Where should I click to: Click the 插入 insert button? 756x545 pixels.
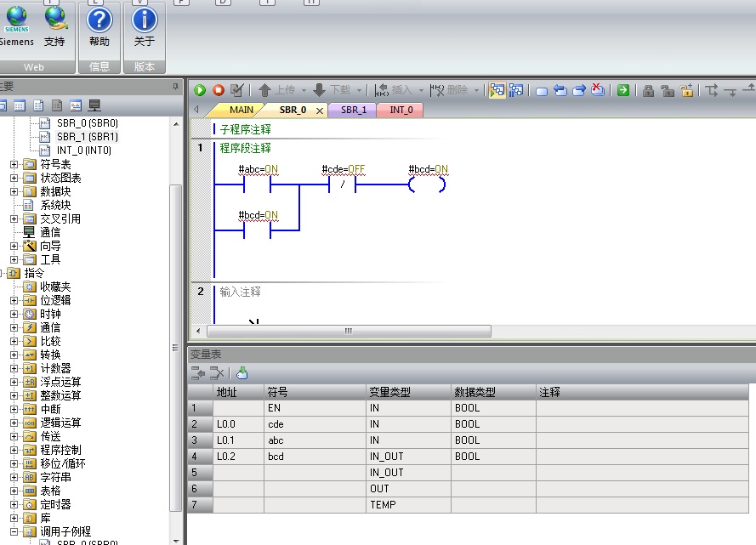393,90
